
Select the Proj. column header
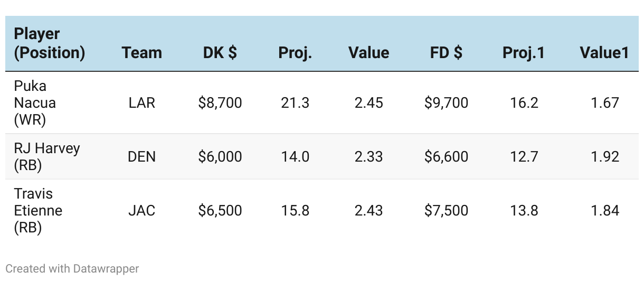[x=295, y=53]
